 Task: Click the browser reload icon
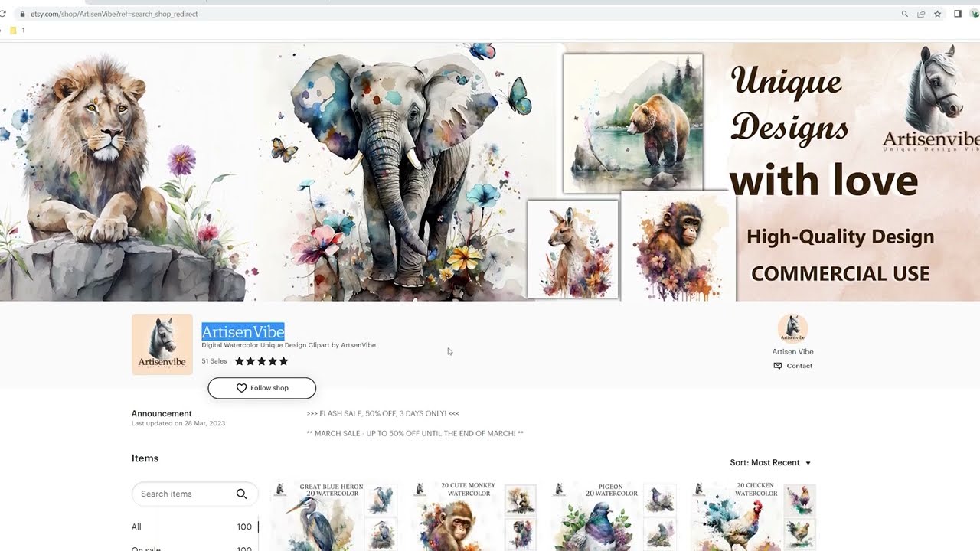click(3, 14)
